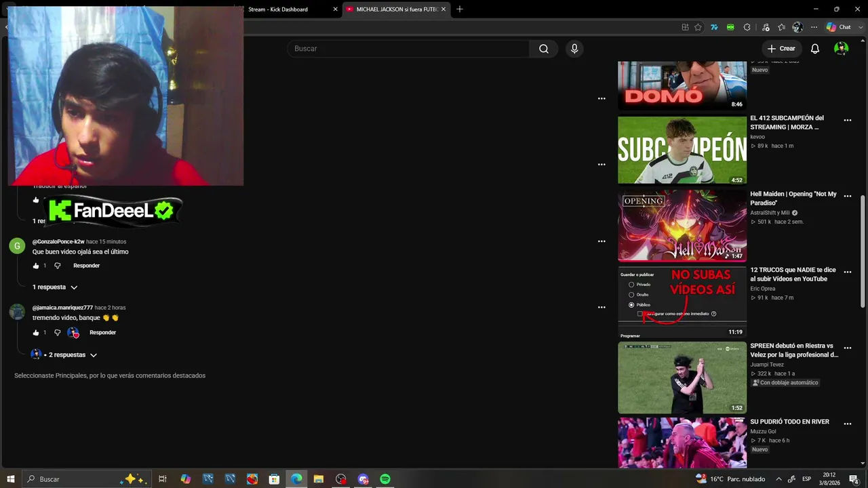Image resolution: width=868 pixels, height=488 pixels.
Task: Dislike the comment by @GonzaloPonce-k2w
Action: click(57, 266)
